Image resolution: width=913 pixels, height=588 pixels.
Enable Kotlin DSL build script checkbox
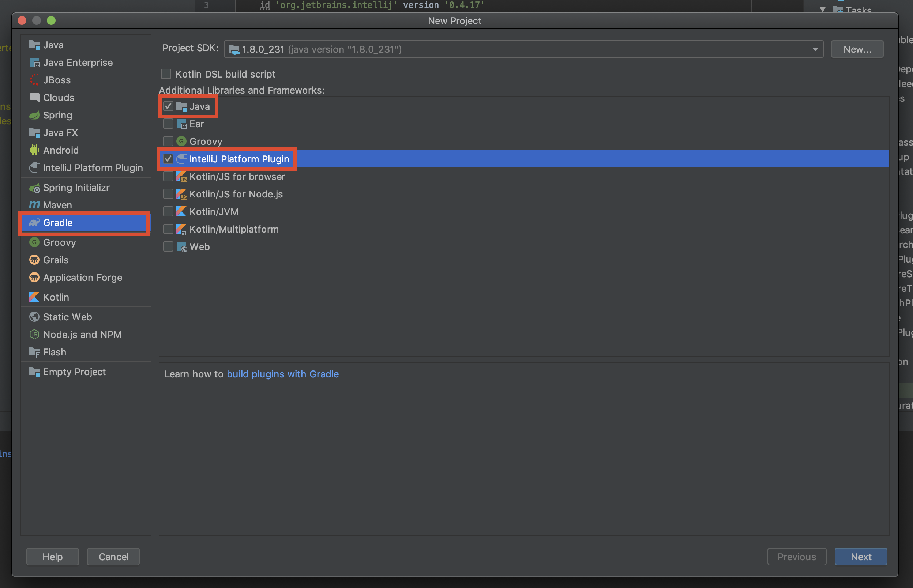pos(166,74)
